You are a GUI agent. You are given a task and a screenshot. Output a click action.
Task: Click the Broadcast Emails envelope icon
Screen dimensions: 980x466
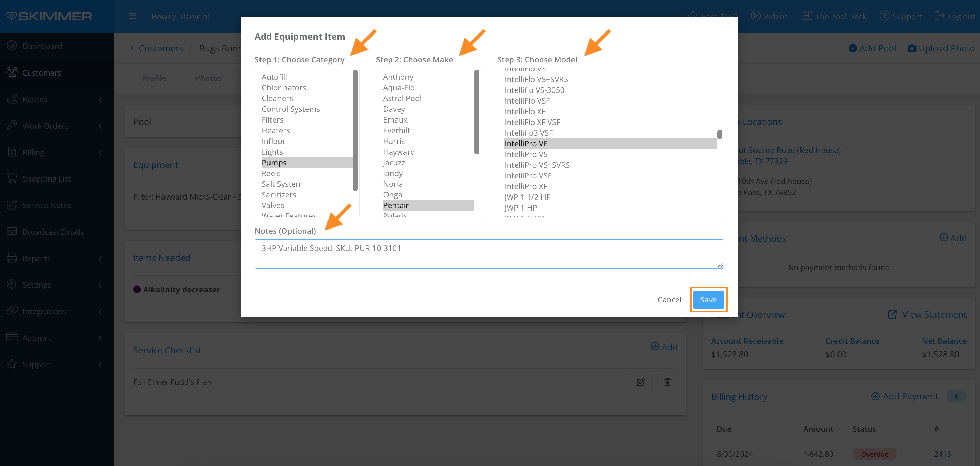(12, 231)
